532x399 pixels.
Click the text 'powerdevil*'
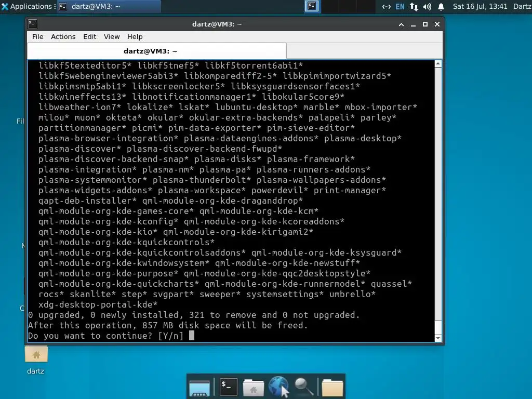tap(280, 190)
